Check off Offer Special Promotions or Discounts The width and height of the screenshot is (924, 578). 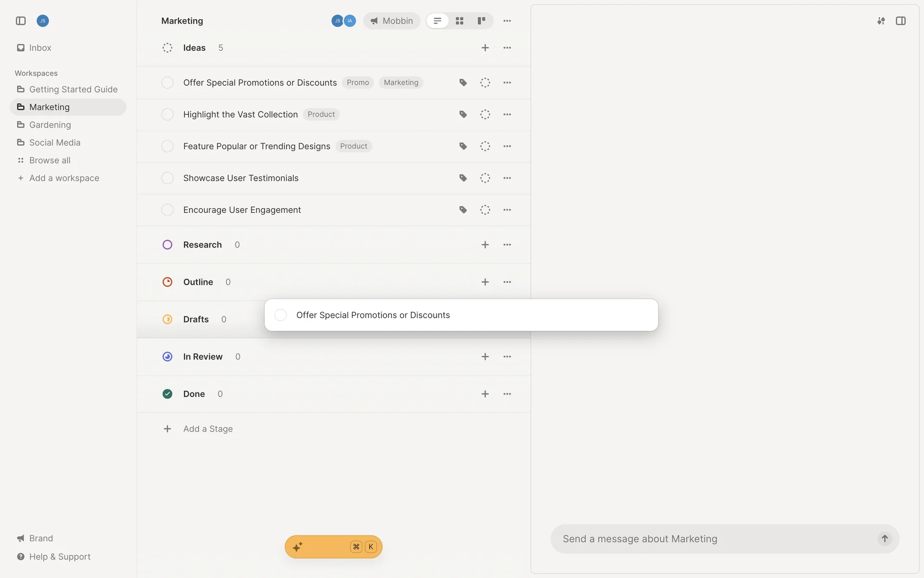click(x=167, y=83)
